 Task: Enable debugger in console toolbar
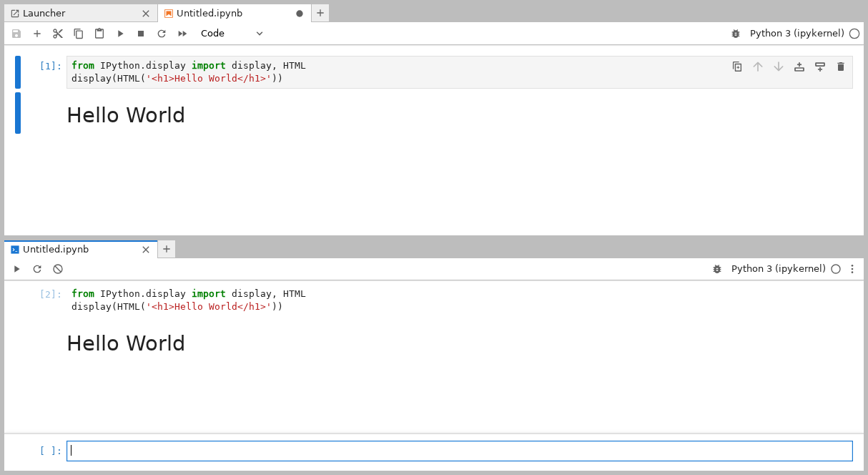click(x=717, y=269)
